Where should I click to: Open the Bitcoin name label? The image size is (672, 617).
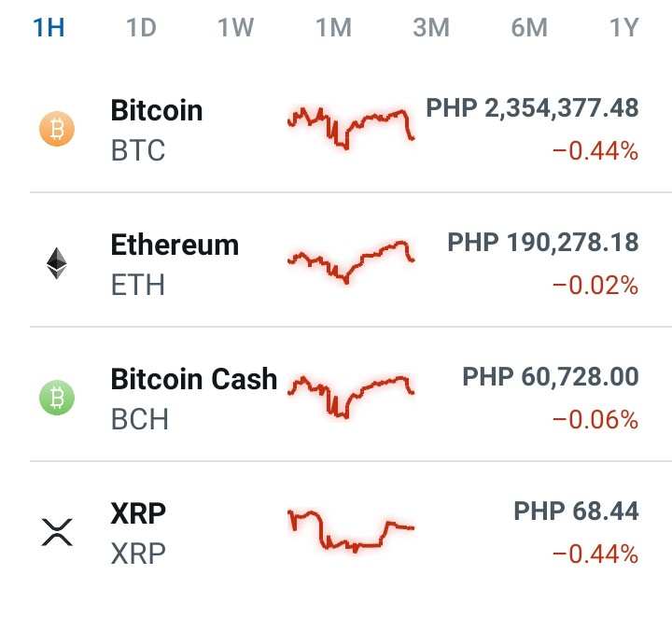157,110
